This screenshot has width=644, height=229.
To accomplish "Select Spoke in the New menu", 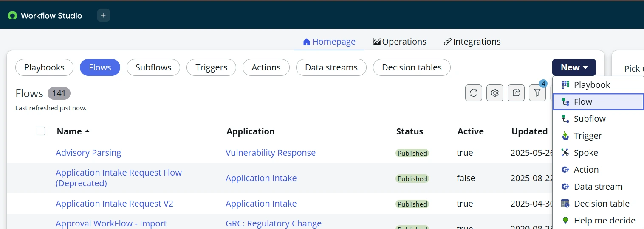I will tap(585, 153).
